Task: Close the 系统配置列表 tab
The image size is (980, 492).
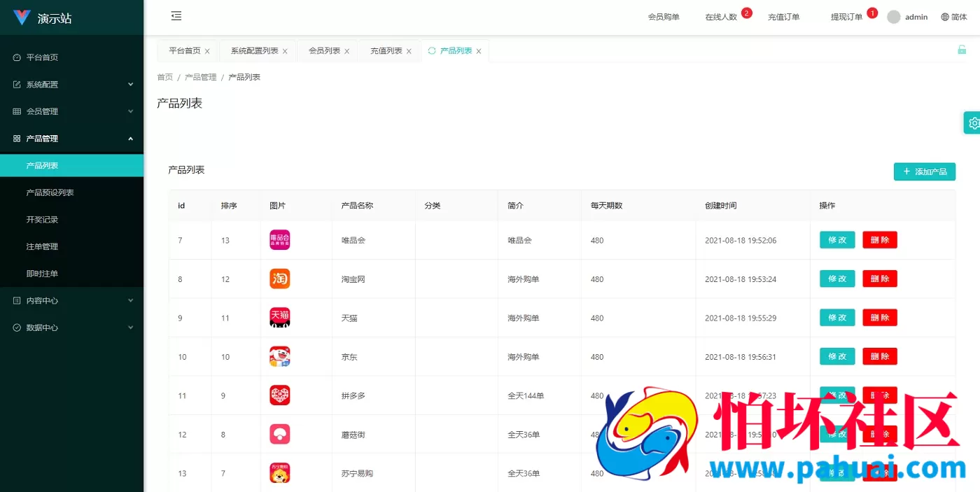Action: [285, 51]
